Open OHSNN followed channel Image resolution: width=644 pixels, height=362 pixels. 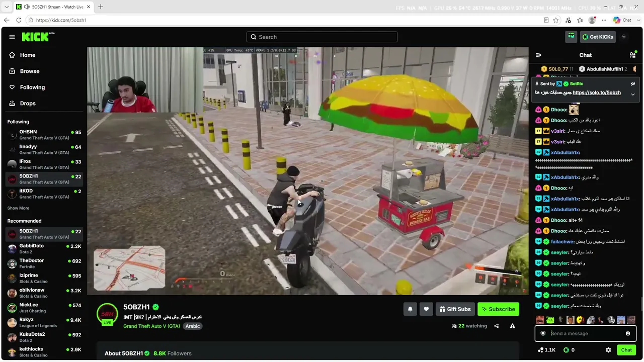click(x=44, y=135)
